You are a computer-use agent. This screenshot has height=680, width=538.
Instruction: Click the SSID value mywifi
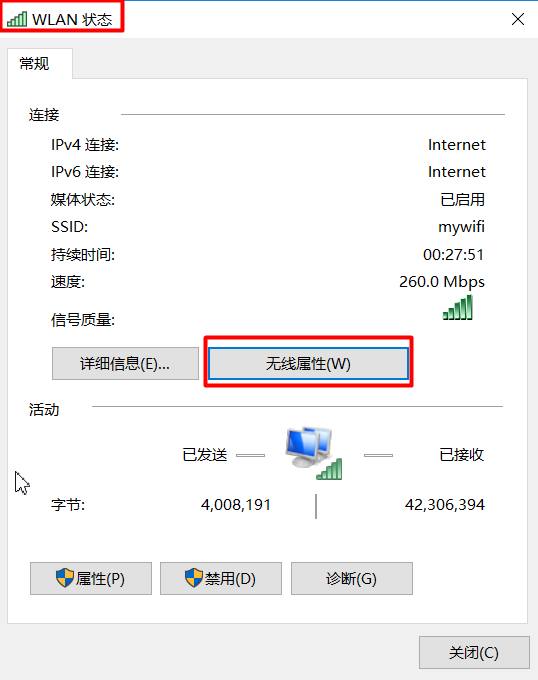pos(461,227)
